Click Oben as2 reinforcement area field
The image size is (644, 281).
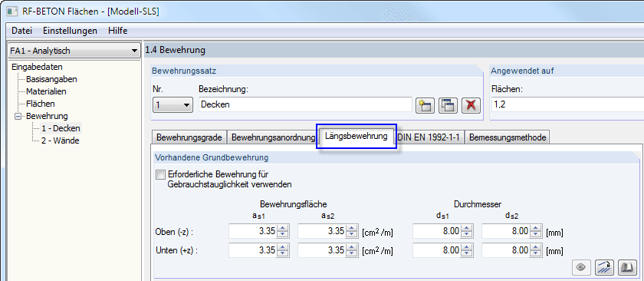(321, 231)
